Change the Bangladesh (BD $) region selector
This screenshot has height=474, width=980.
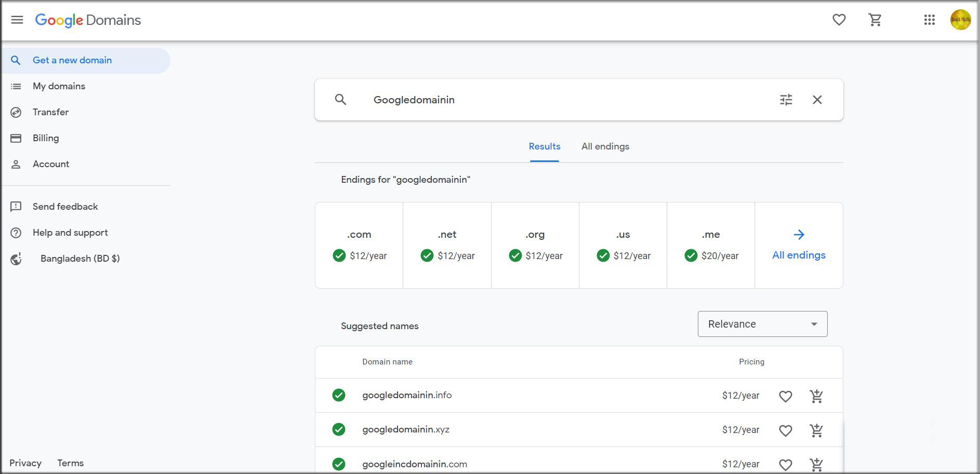point(80,259)
